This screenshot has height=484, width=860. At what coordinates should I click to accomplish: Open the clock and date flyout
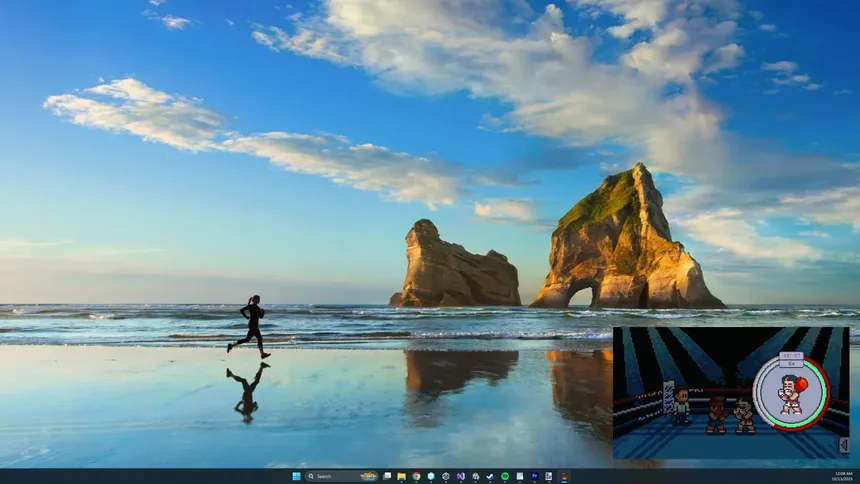pos(841,476)
